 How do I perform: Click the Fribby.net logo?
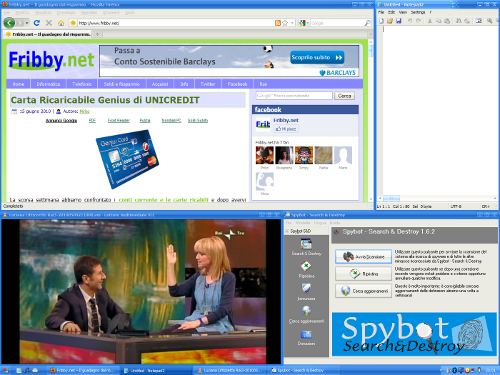click(51, 60)
